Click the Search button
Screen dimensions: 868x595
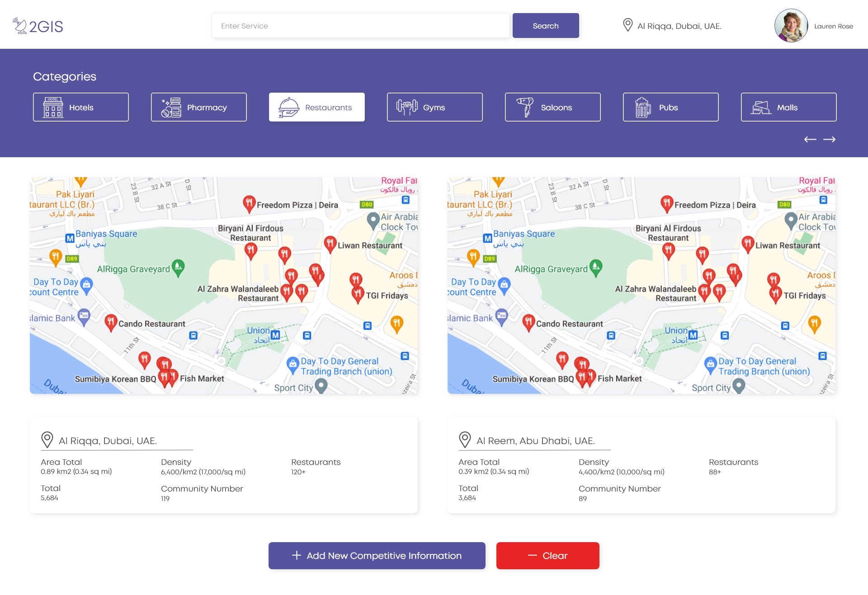546,26
